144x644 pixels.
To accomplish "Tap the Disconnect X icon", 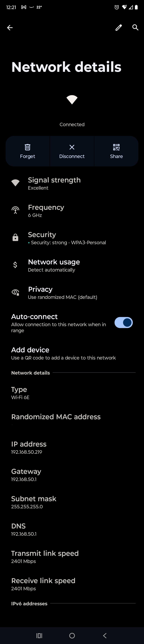I will (x=72, y=147).
